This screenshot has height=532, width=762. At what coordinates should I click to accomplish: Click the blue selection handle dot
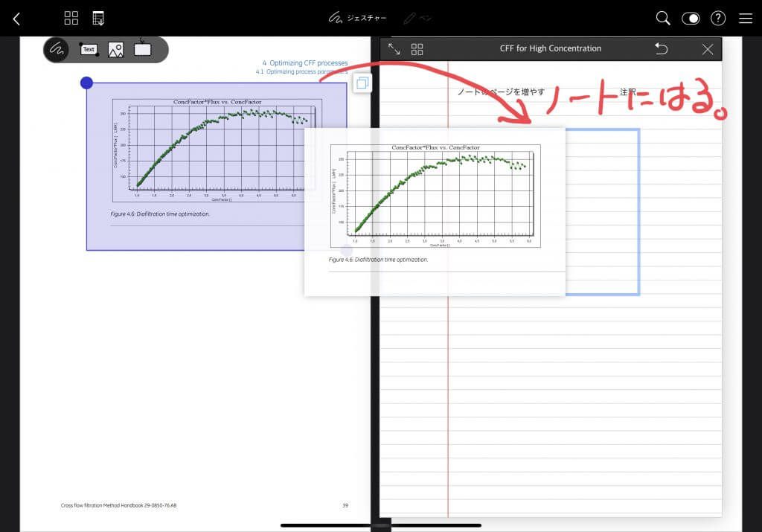(86, 83)
